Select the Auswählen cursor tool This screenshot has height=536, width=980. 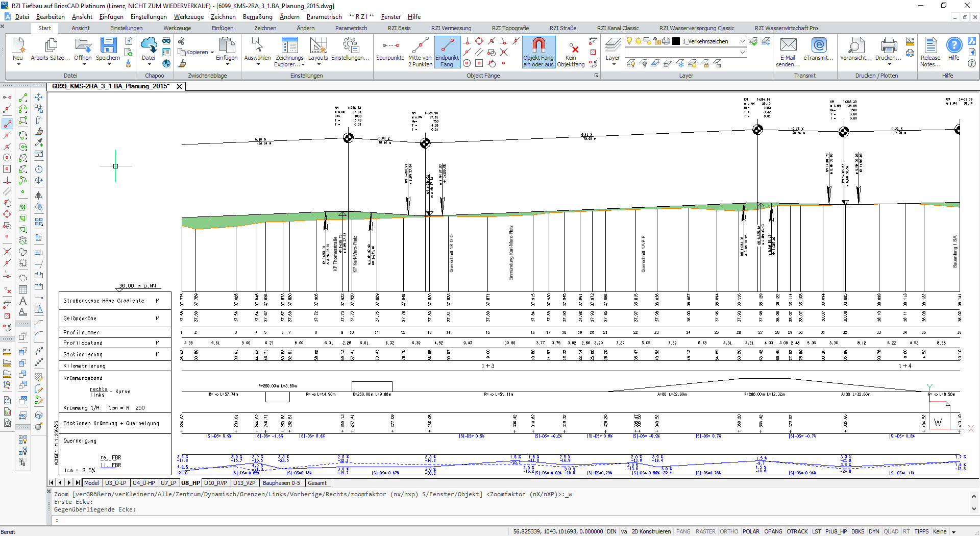[257, 45]
